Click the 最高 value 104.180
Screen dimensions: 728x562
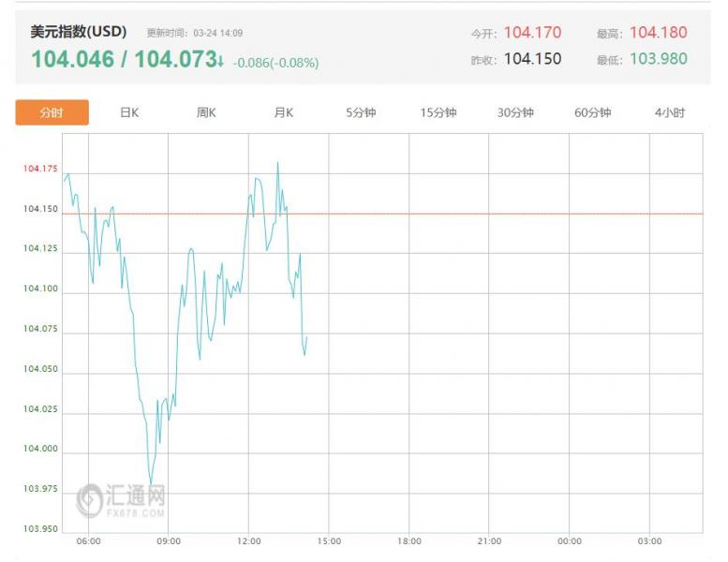pyautogui.click(x=658, y=33)
